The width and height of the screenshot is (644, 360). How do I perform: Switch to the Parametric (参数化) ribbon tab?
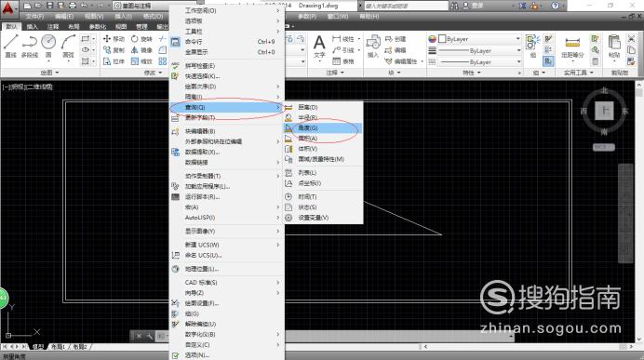coord(98,27)
